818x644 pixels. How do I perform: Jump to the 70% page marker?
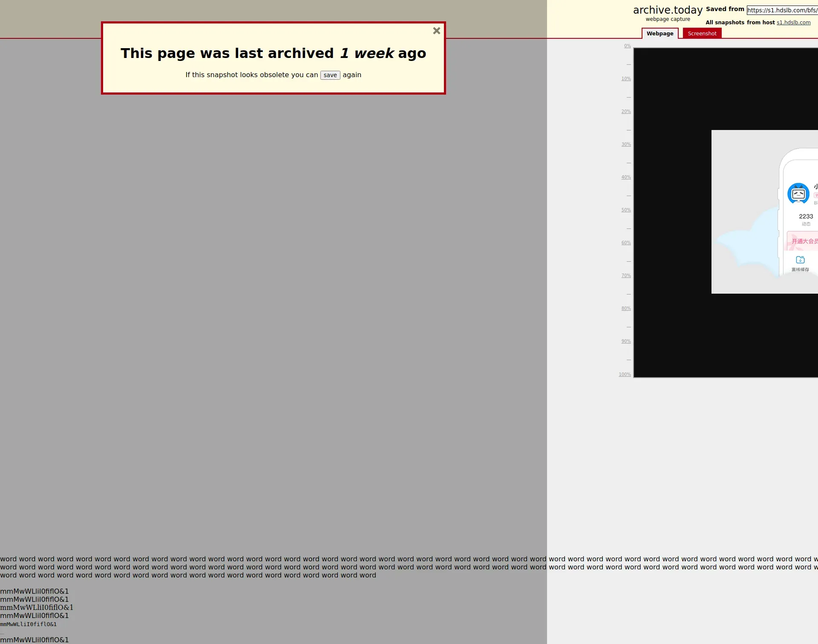tap(626, 276)
